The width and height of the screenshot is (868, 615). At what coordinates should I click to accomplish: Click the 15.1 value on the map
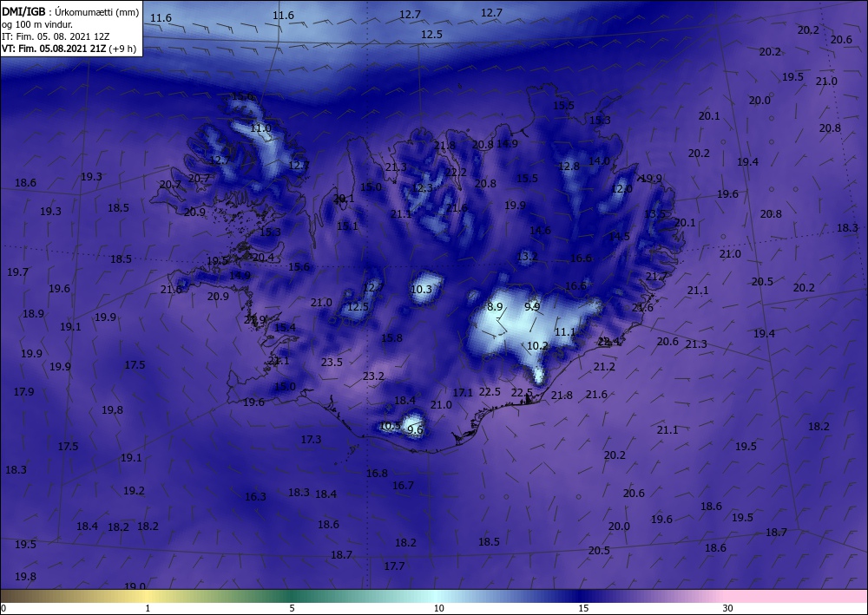pyautogui.click(x=347, y=226)
